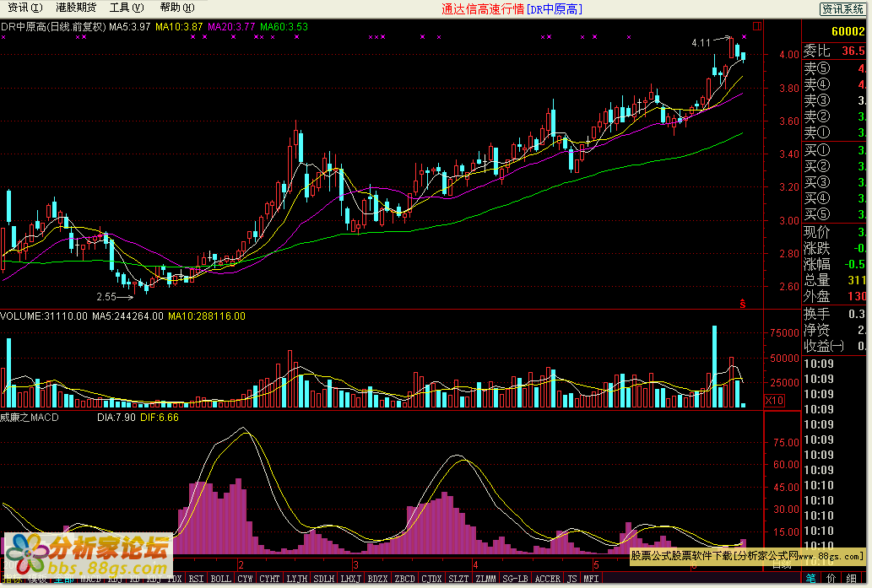This screenshot has width=872, height=588.
Task: Select the BDZX indicator tab
Action: (x=378, y=579)
